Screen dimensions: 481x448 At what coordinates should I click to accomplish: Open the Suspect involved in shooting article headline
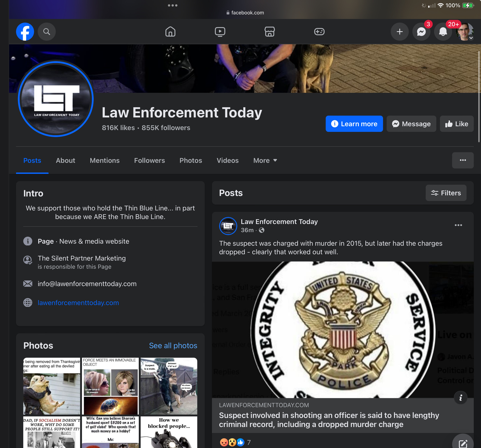pyautogui.click(x=329, y=420)
